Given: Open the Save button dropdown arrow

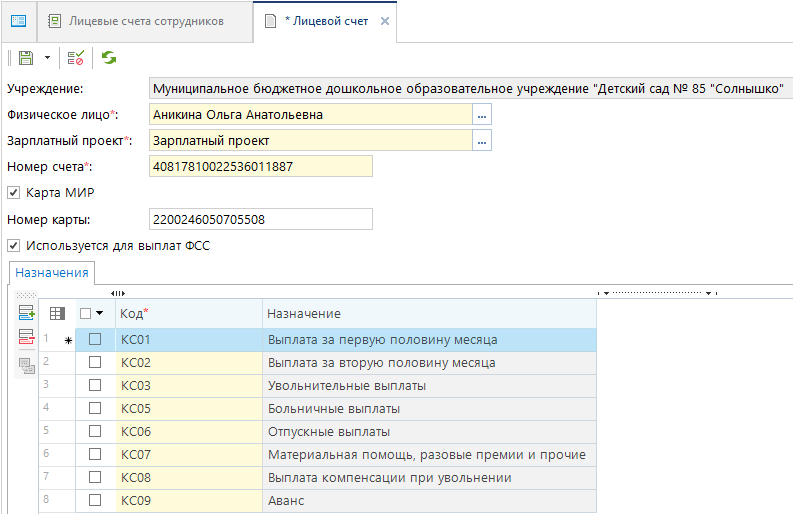Looking at the screenshot, I should coord(47,59).
